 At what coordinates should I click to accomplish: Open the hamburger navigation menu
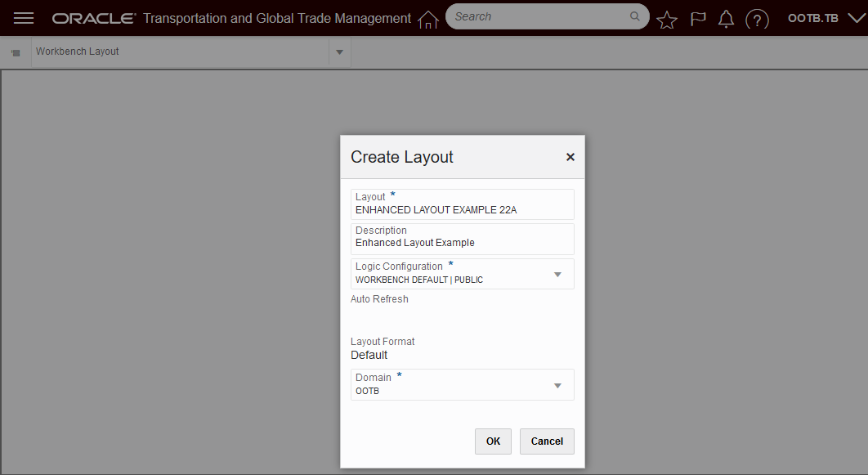pos(24,18)
